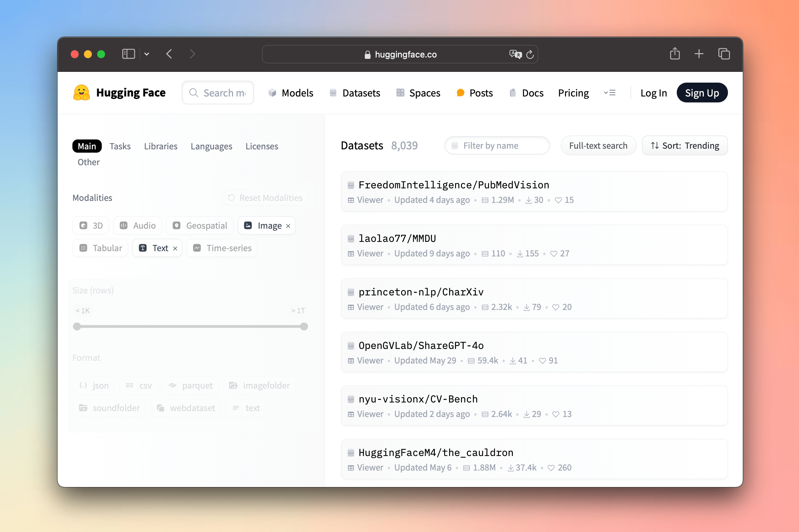The height and width of the screenshot is (532, 799).
Task: Select the Main filter tab
Action: [87, 146]
